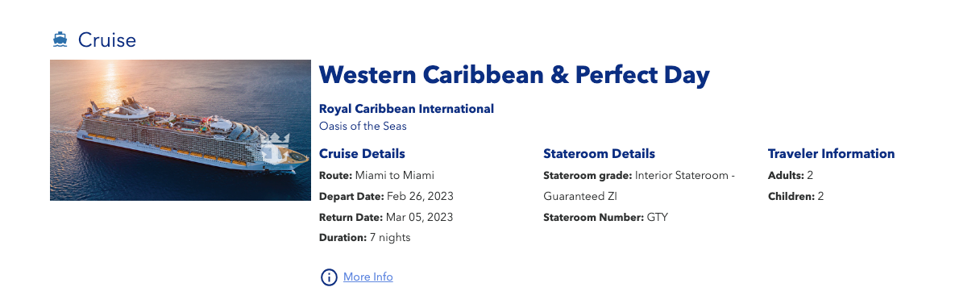Open the More Info link

click(368, 277)
